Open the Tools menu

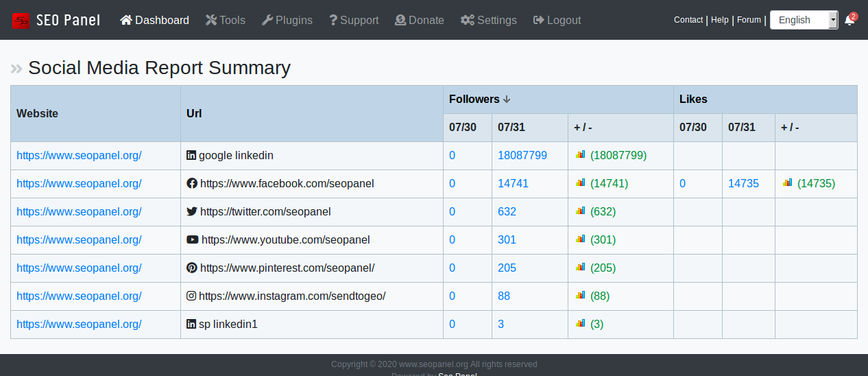pyautogui.click(x=225, y=21)
